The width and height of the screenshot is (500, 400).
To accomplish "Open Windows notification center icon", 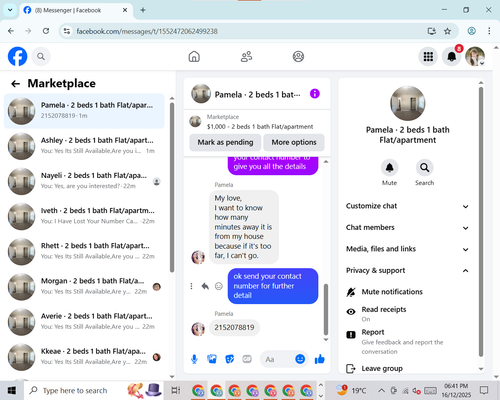I will (484, 390).
